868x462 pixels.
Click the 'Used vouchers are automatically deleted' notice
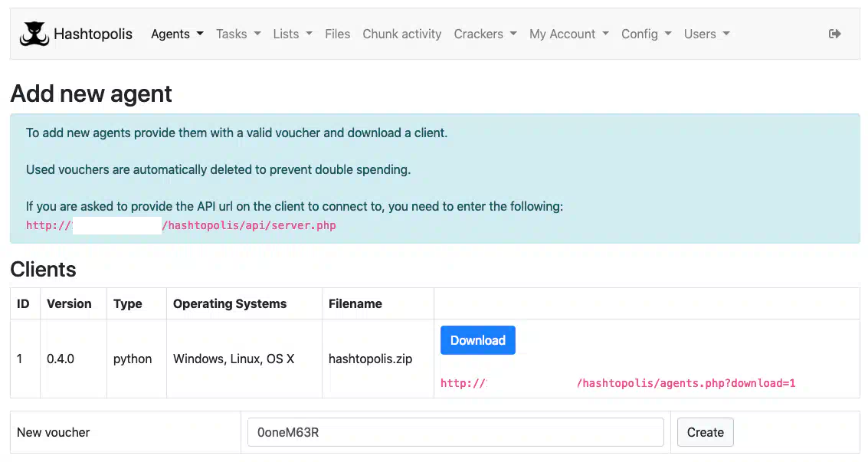tap(218, 169)
